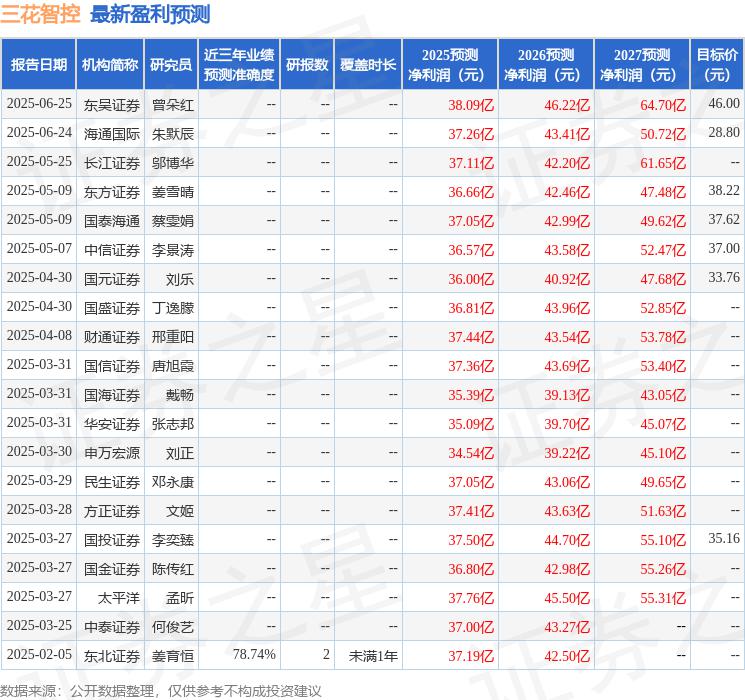Select the 报告日期 column header
Viewport: 745px width, 700px height.
(x=38, y=64)
